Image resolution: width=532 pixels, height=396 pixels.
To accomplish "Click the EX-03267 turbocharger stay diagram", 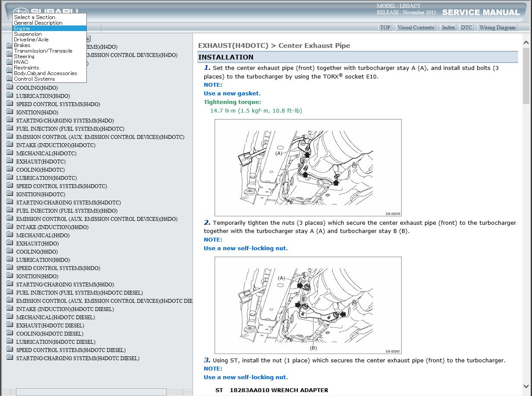I will 308,305.
